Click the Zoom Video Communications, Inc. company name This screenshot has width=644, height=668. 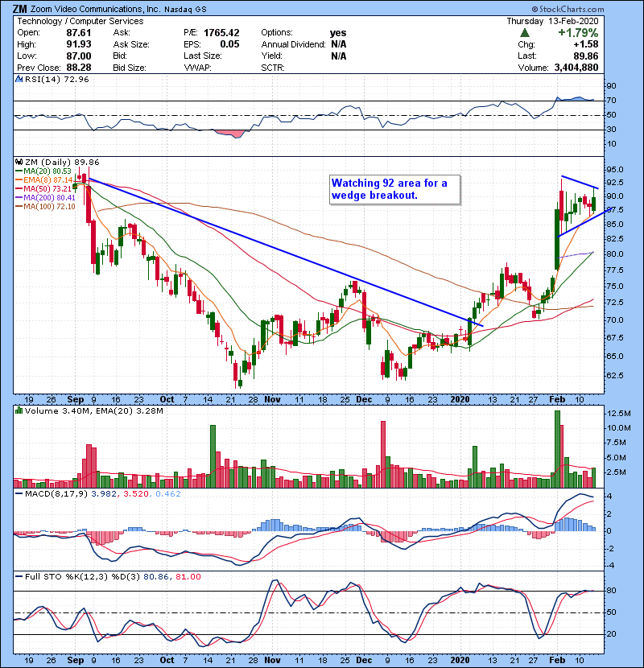pyautogui.click(x=96, y=9)
